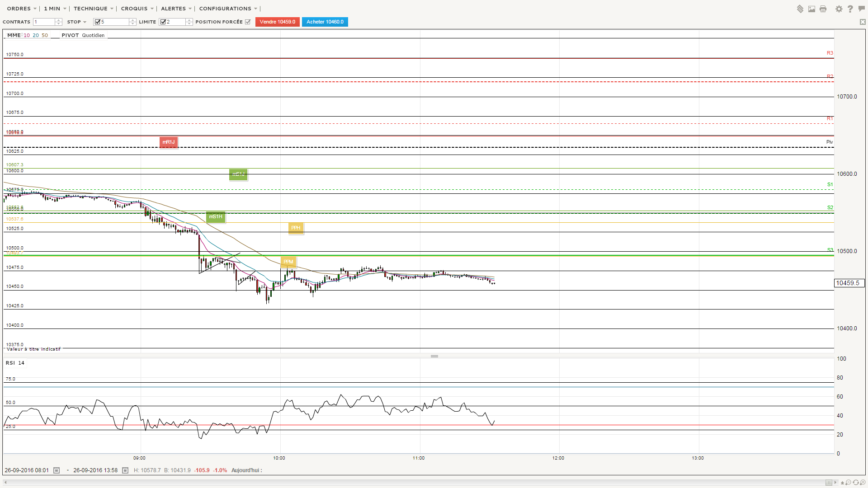This screenshot has height=488, width=868.
Task: Toggle the Position Forcée checkbox
Action: click(248, 22)
